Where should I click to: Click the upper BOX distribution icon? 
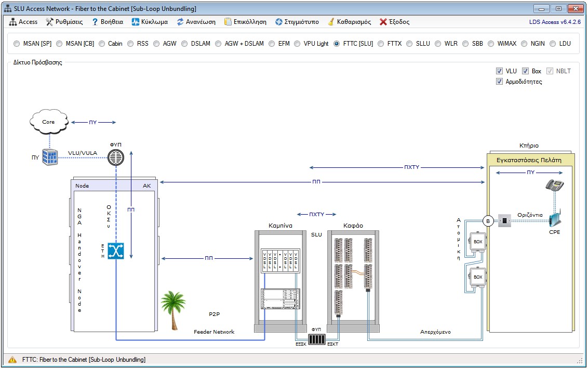pyautogui.click(x=477, y=242)
